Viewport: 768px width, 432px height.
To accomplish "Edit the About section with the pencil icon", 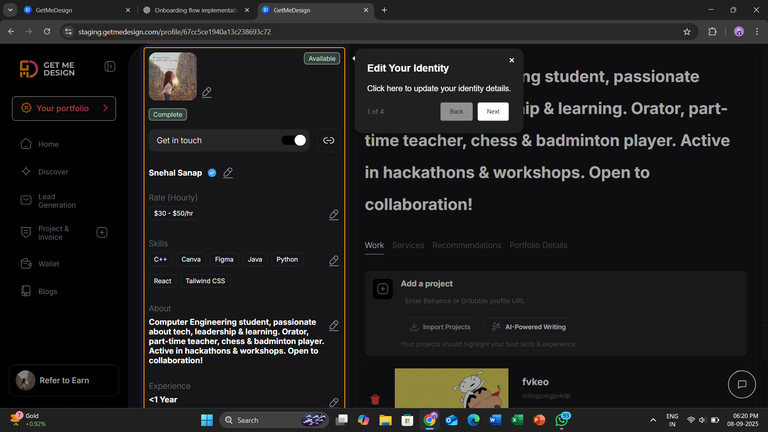I will (x=334, y=325).
